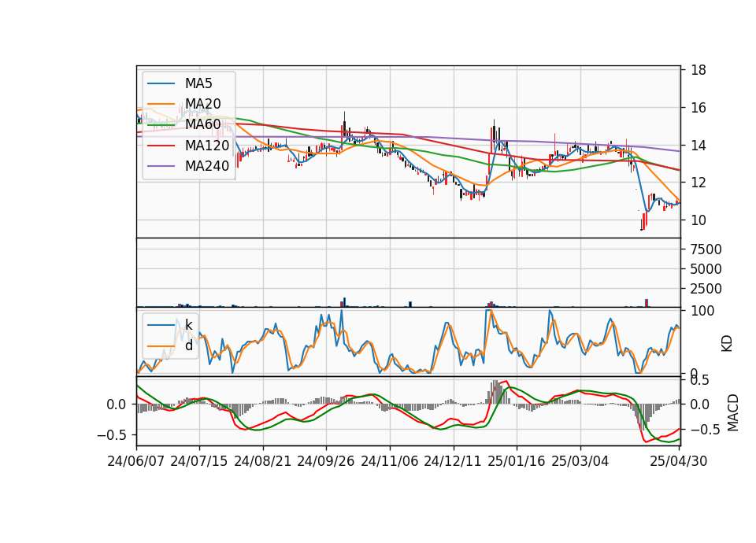Click the KD axis tick label 100
This screenshot has height=543, width=756.
click(x=702, y=311)
